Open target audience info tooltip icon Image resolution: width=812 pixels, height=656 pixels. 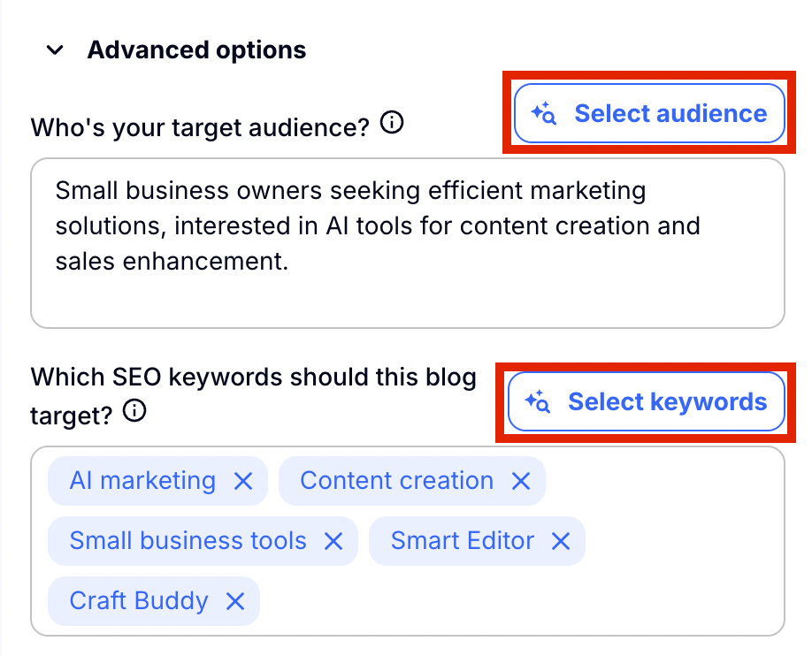(391, 125)
